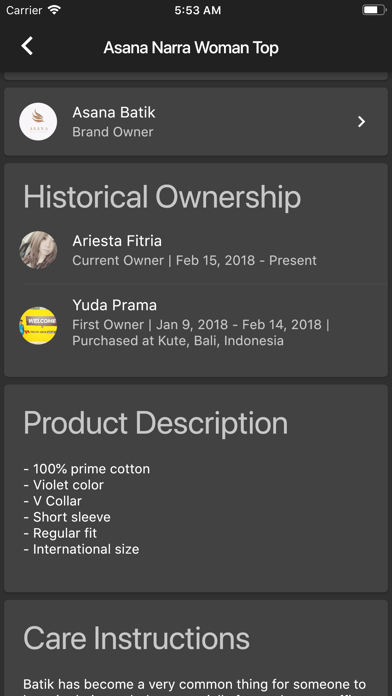Select Yuda Prama owner name
The width and height of the screenshot is (392, 696).
115,305
